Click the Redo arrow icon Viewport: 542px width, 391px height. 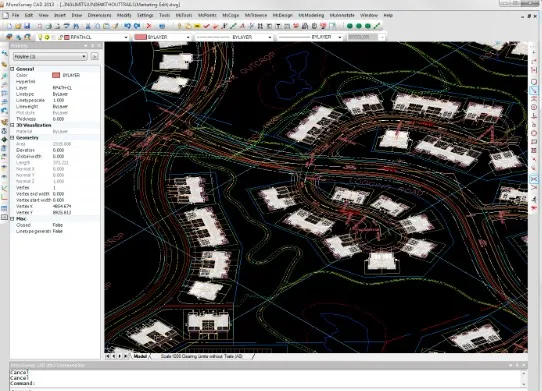pos(137,26)
